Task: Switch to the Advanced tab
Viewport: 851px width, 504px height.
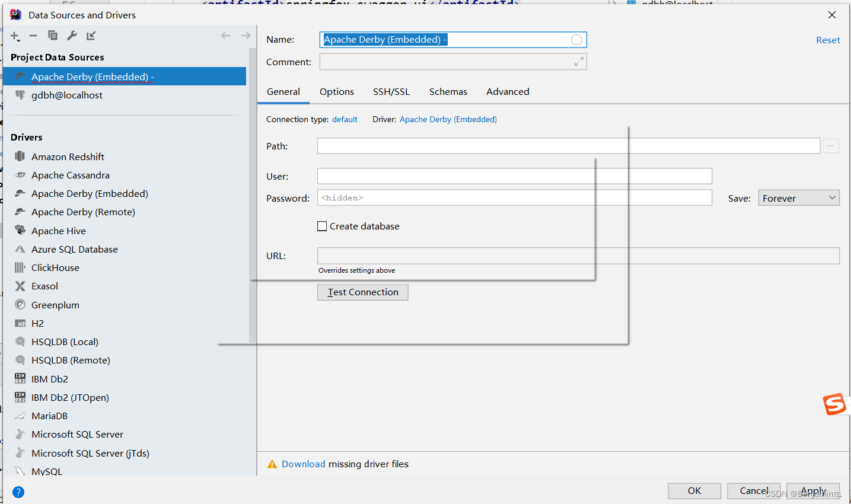Action: (x=508, y=91)
